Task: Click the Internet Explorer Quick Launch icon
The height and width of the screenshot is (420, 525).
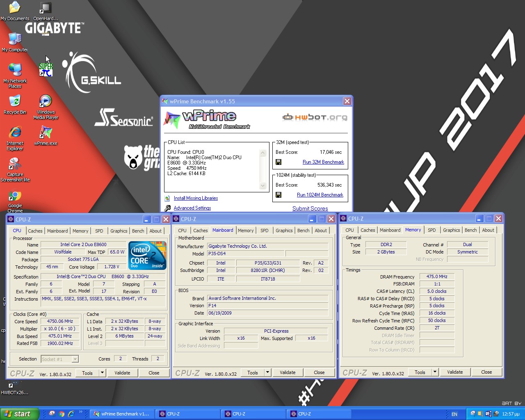Action: [x=71, y=414]
